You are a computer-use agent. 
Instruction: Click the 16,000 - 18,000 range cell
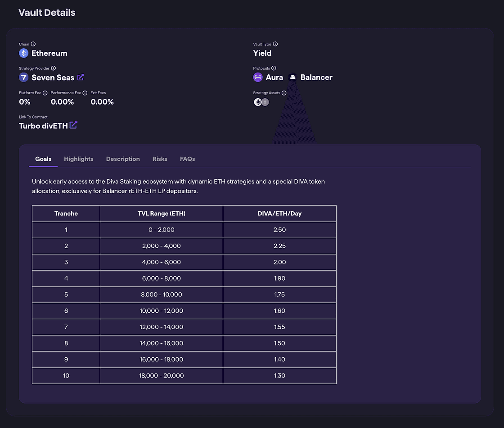162,360
